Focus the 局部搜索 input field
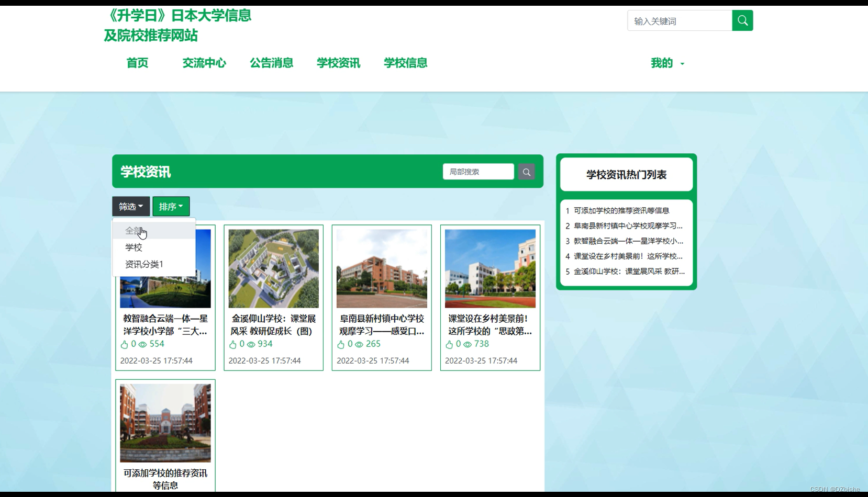The width and height of the screenshot is (868, 497). click(x=478, y=172)
